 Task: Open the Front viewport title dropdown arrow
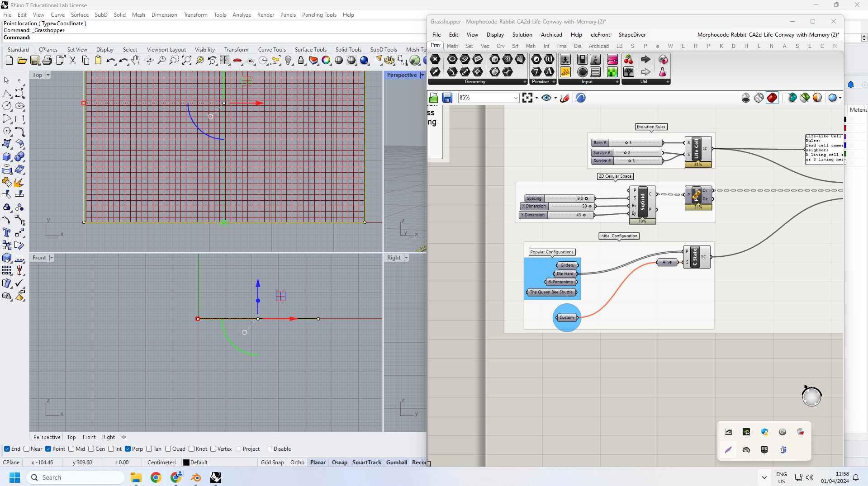tap(51, 258)
